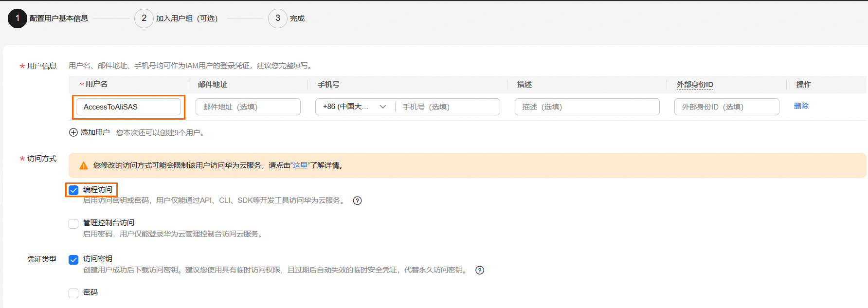Click the 管理控制台访问 label text
868x308 pixels.
109,223
